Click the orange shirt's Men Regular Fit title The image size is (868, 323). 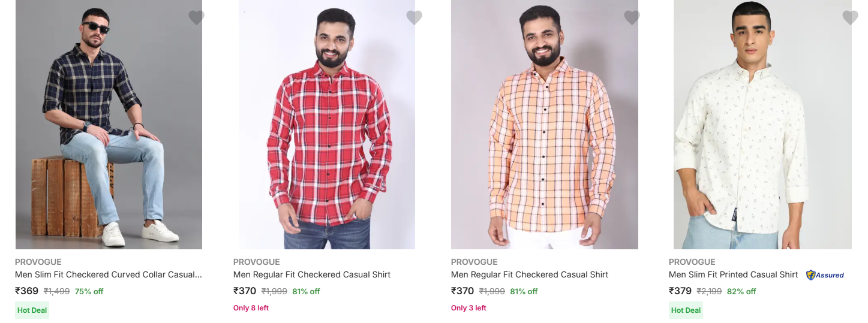530,275
